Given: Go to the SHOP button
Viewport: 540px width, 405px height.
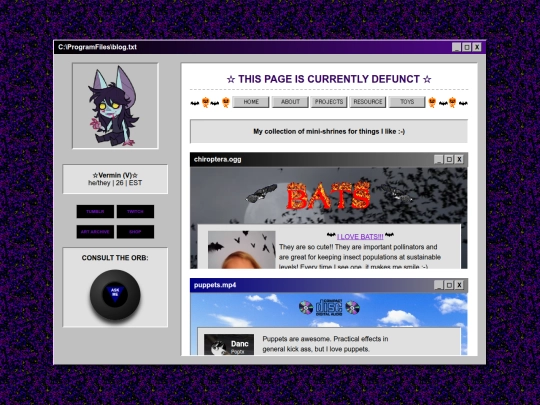Looking at the screenshot, I should (135, 232).
